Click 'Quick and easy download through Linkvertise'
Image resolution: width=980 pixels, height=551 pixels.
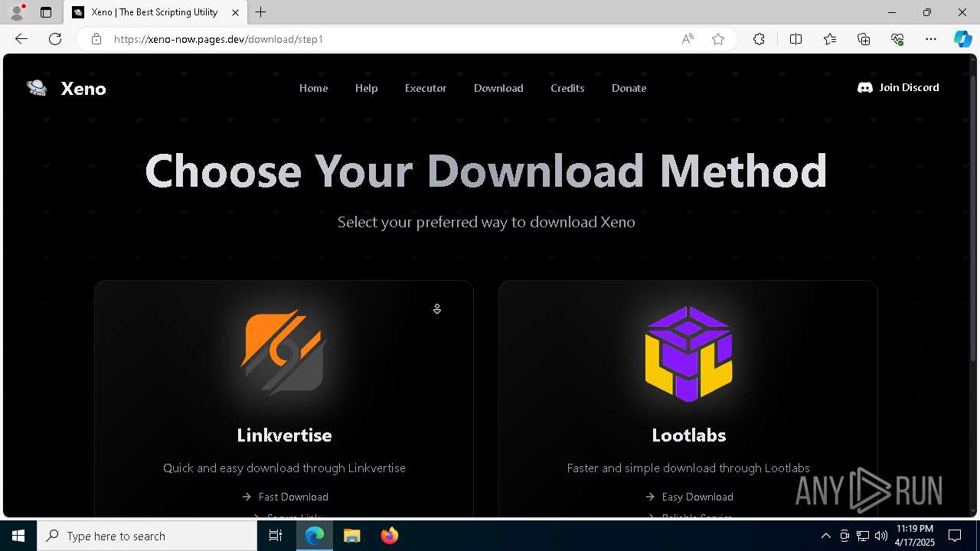pos(284,468)
